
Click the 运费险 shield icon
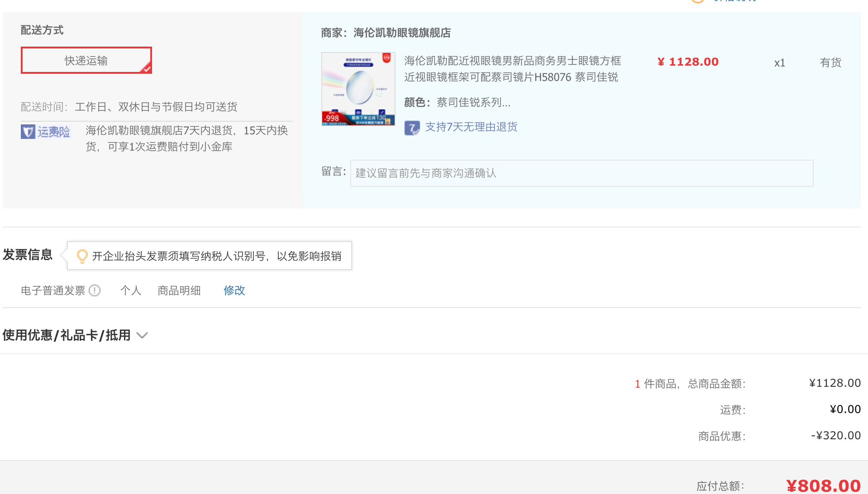click(28, 132)
